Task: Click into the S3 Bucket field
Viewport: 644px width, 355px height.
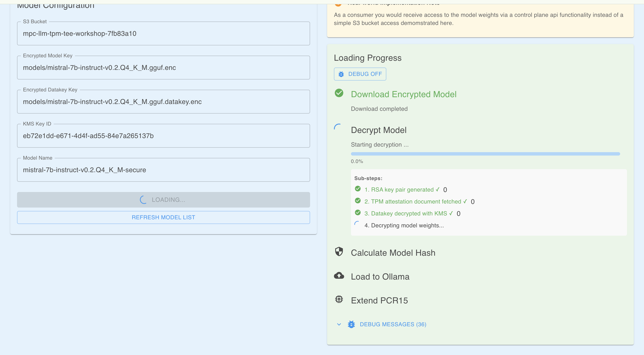Action: pos(163,33)
